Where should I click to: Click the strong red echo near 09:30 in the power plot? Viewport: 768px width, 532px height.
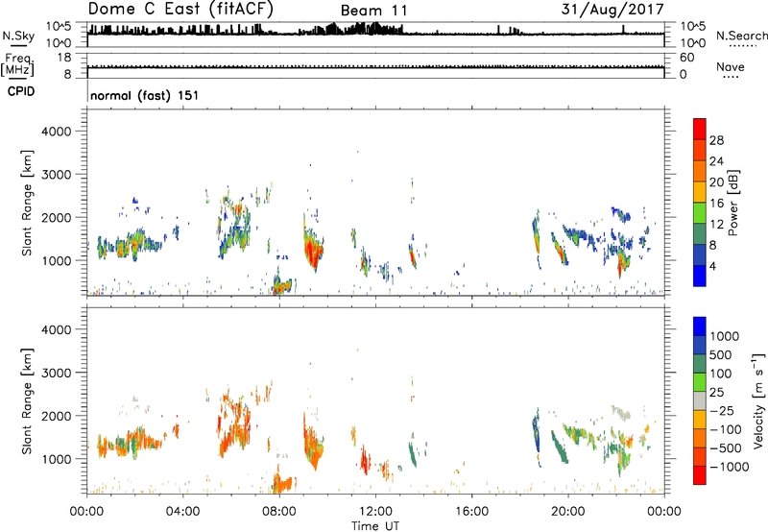click(x=313, y=252)
